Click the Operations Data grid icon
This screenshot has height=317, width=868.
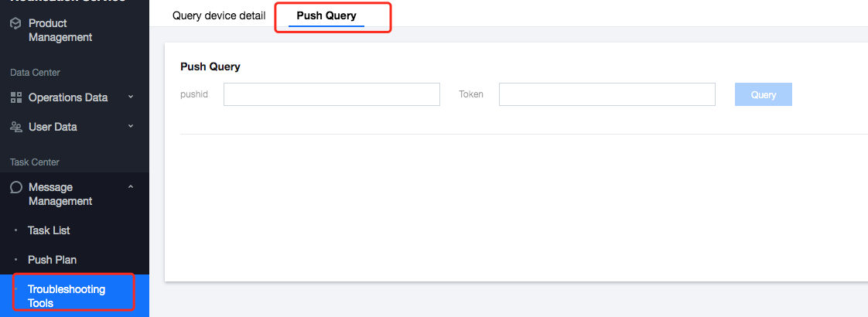pos(15,97)
